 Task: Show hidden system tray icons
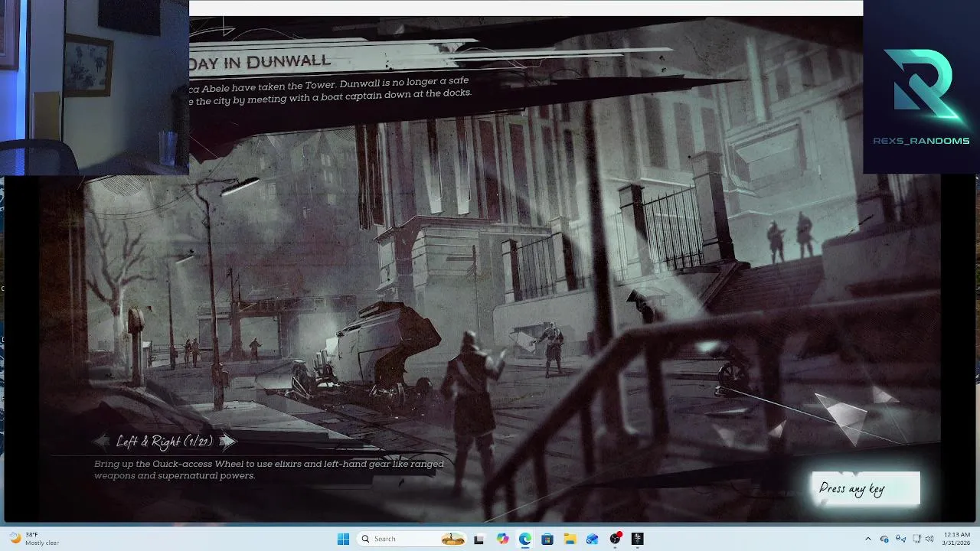click(867, 539)
